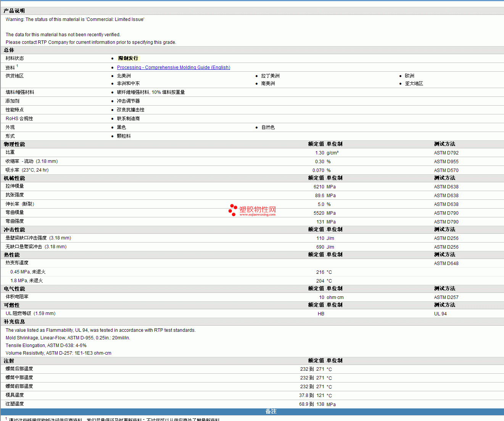This screenshot has height=421, width=504.
Task: Click the highlighted 限制发行 status text
Action: point(128,58)
